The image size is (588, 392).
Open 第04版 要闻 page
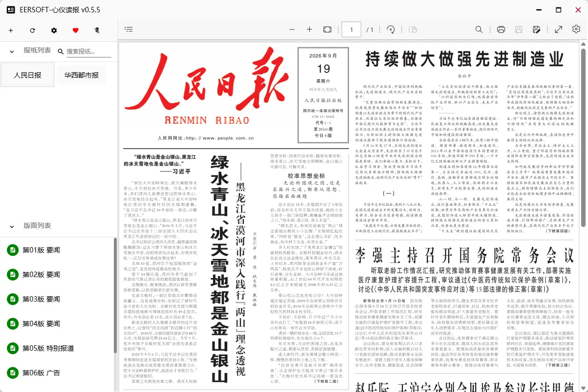57,324
